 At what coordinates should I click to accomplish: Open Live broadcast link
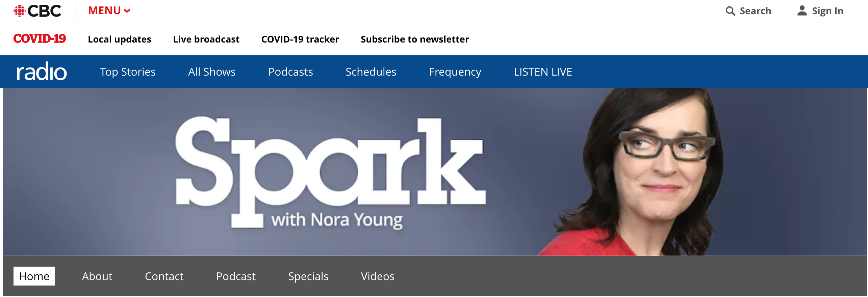[206, 39]
